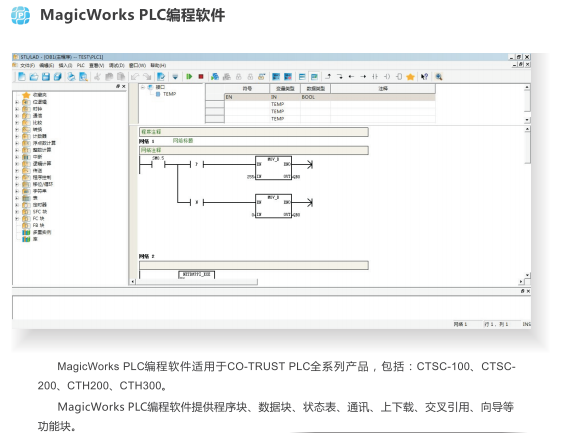Click the context help pointer icon
The image size is (569, 433).
(x=425, y=77)
